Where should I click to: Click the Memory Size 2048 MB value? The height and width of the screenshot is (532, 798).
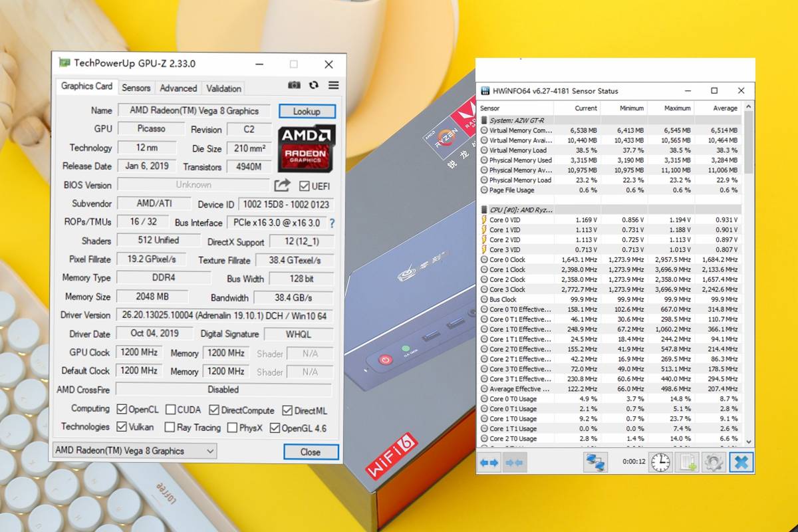[152, 297]
